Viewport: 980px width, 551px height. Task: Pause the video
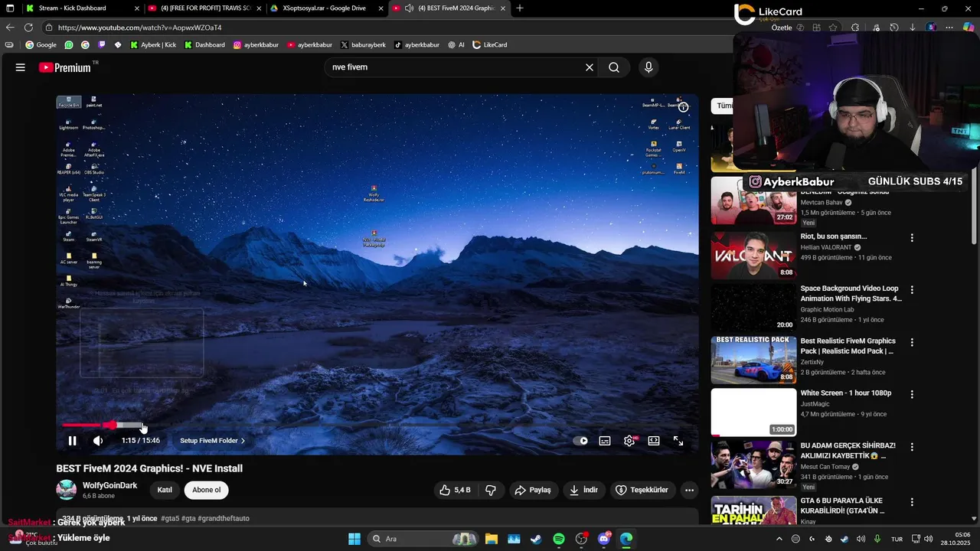72,441
